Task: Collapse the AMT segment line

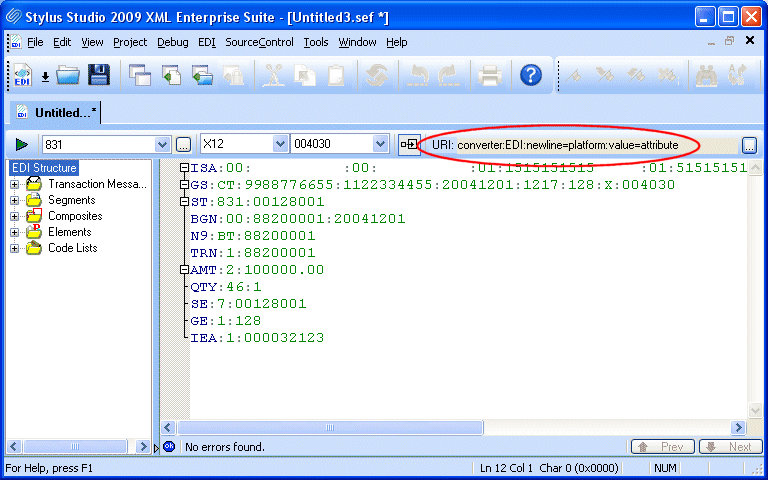Action: click(184, 269)
